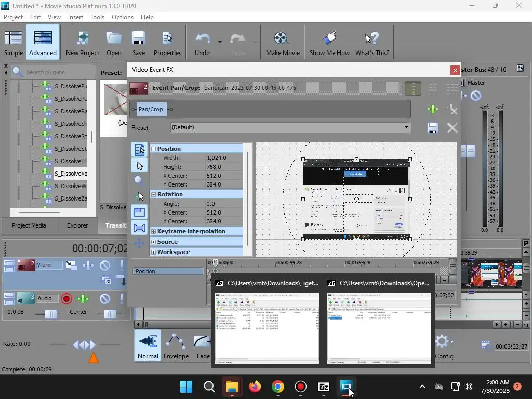Screen dimensions: 532x399
Task: Open Firefox from the taskbar
Action: click(x=255, y=387)
